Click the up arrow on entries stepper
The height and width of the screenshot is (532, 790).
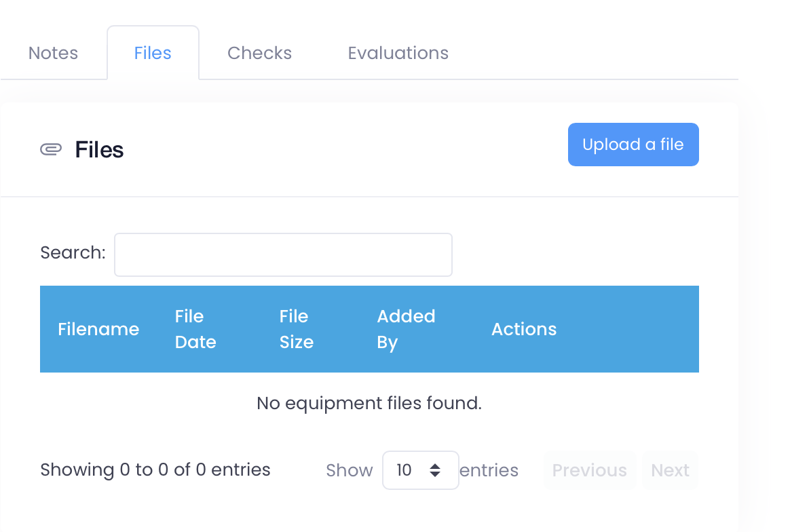tap(435, 465)
